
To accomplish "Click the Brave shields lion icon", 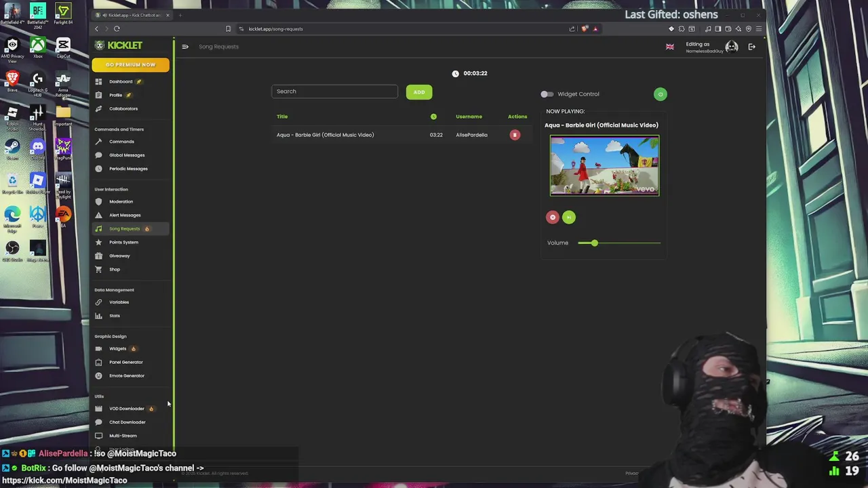I will 585,28.
